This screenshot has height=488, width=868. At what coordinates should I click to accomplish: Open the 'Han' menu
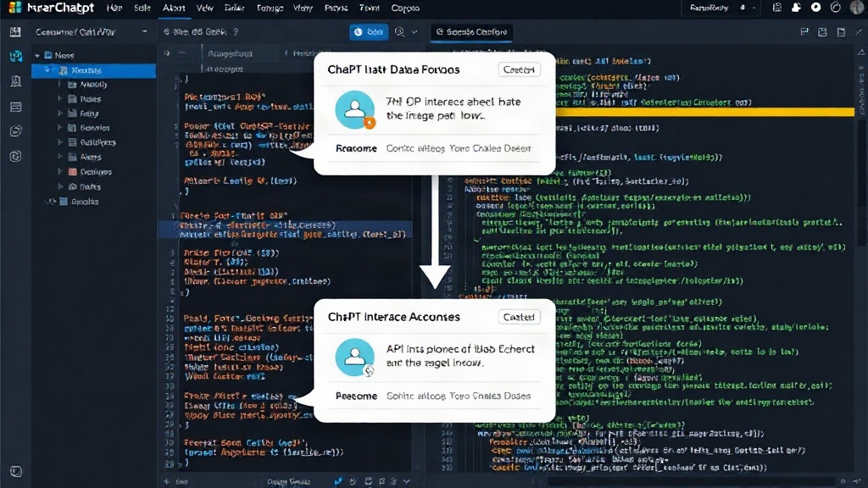point(114,8)
